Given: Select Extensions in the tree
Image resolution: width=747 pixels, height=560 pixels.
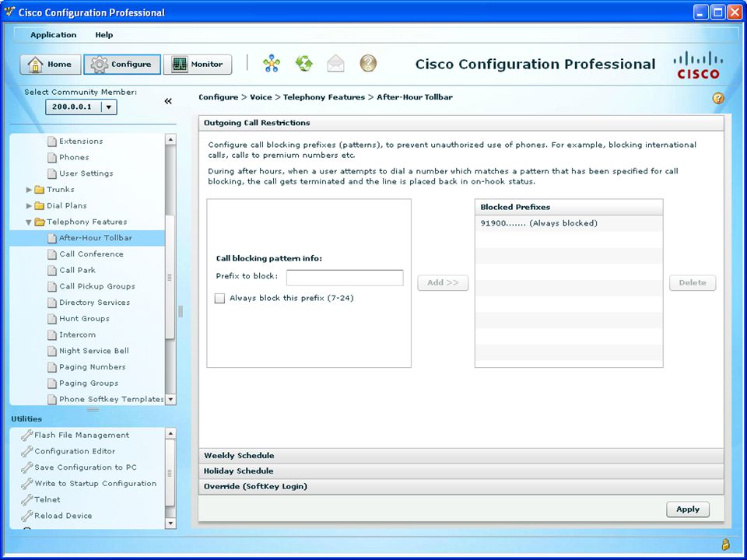Looking at the screenshot, I should [x=80, y=142].
